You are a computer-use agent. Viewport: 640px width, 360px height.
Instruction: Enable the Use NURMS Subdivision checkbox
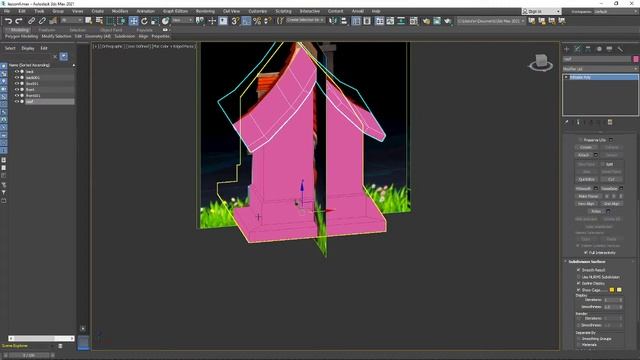pos(578,277)
